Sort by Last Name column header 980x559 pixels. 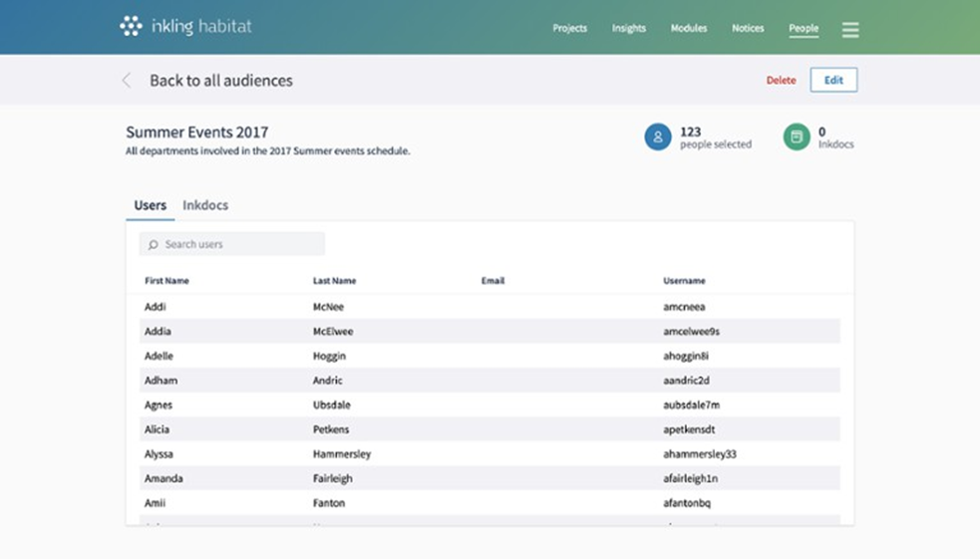tap(334, 281)
